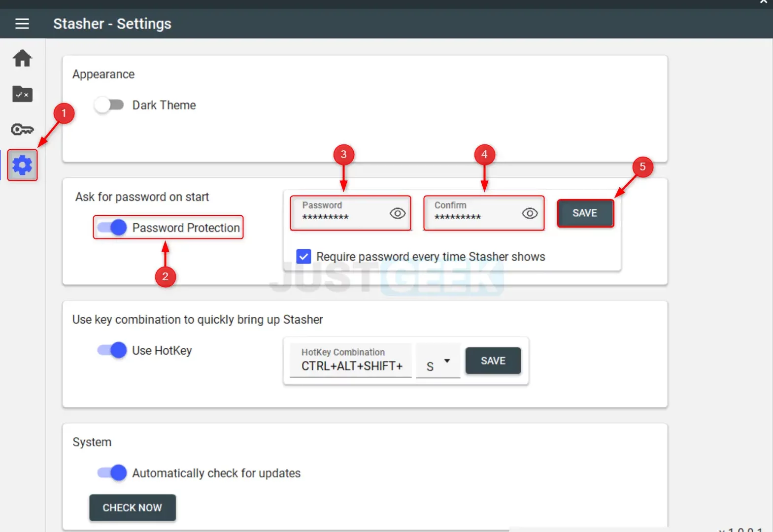
Task: Click the Appearance section heading
Action: coord(103,74)
